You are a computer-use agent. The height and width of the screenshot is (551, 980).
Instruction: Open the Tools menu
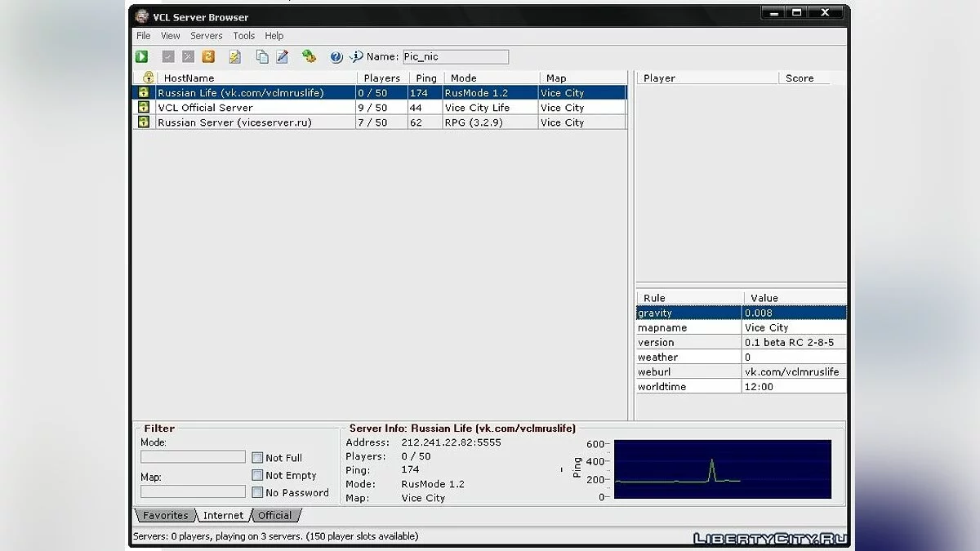(243, 36)
